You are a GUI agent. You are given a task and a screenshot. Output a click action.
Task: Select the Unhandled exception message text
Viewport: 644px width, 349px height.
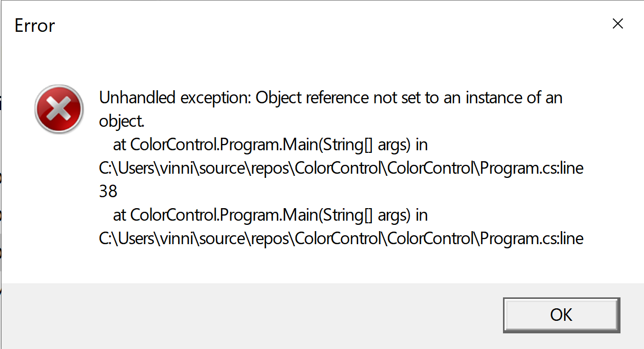coord(330,98)
